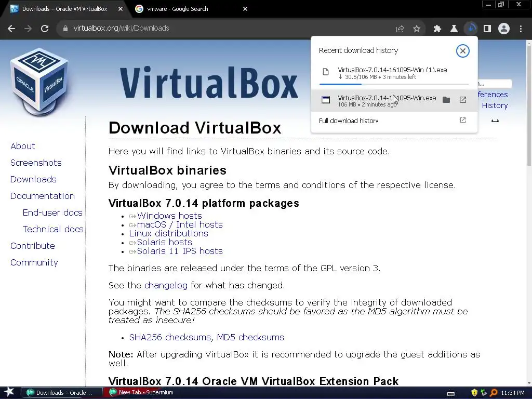Open Linux distributions link
This screenshot has height=399, width=532.
[x=169, y=233]
